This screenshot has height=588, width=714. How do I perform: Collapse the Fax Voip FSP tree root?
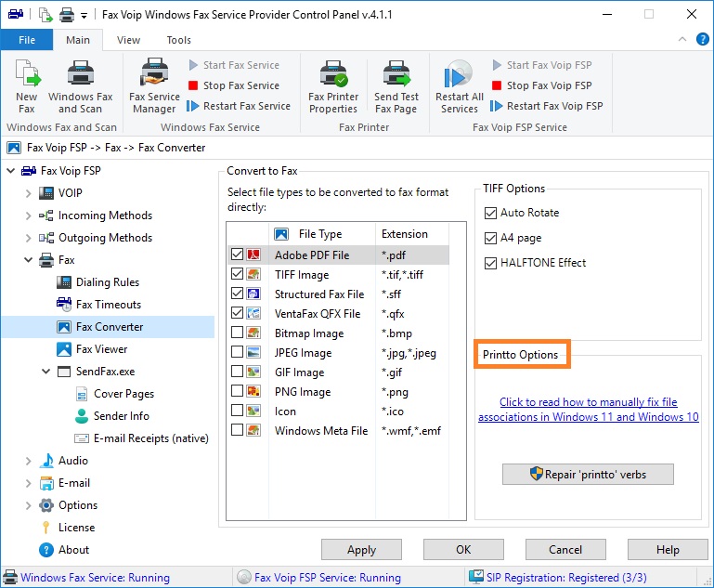tap(11, 171)
